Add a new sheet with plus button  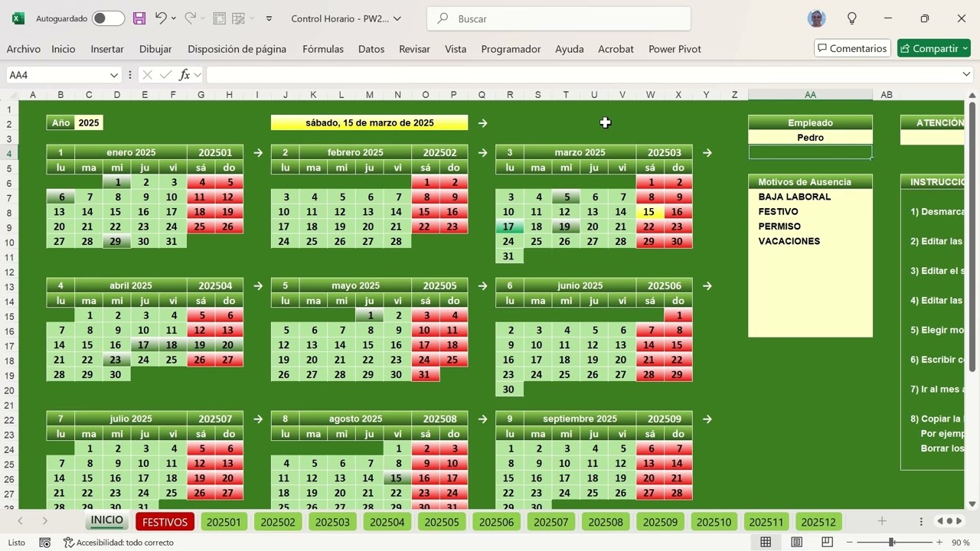coord(882,520)
